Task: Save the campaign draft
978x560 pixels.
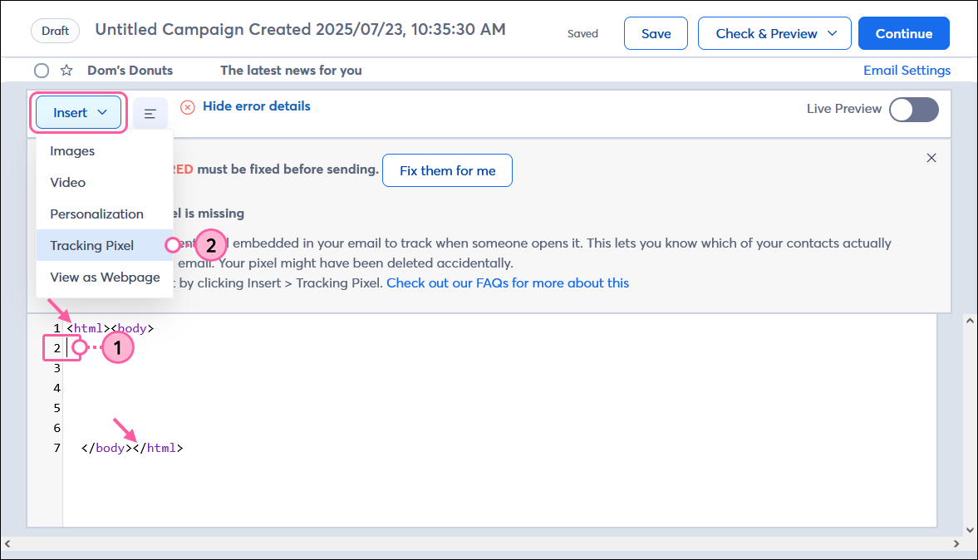Action: (x=656, y=33)
